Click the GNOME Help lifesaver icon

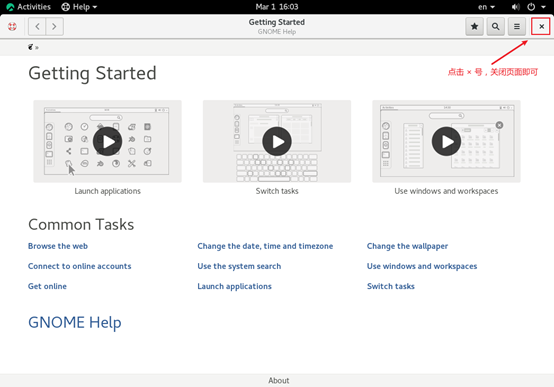point(12,27)
